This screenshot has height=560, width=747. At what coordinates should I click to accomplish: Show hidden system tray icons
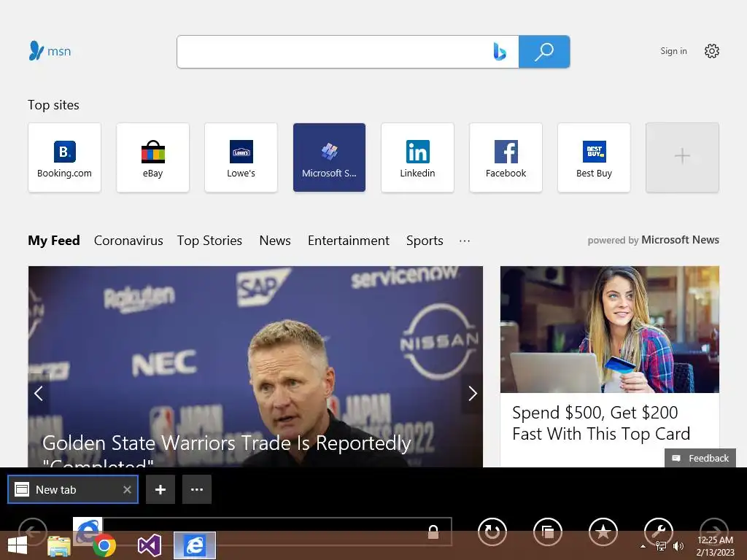tap(643, 546)
